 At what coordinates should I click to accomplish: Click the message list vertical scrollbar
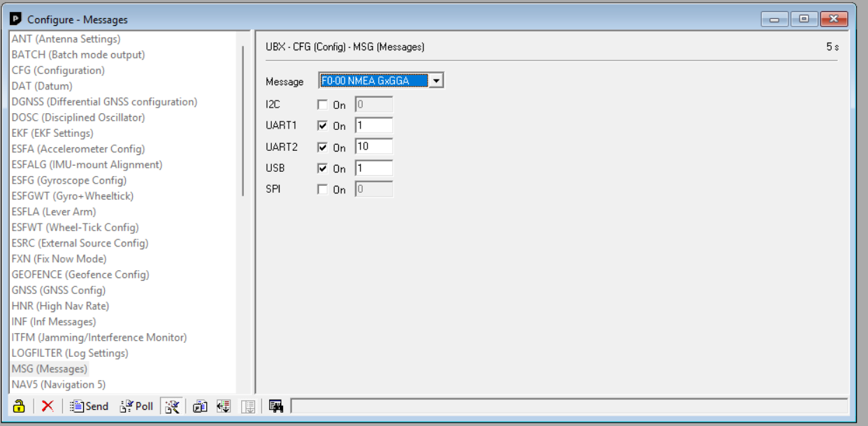pyautogui.click(x=243, y=119)
